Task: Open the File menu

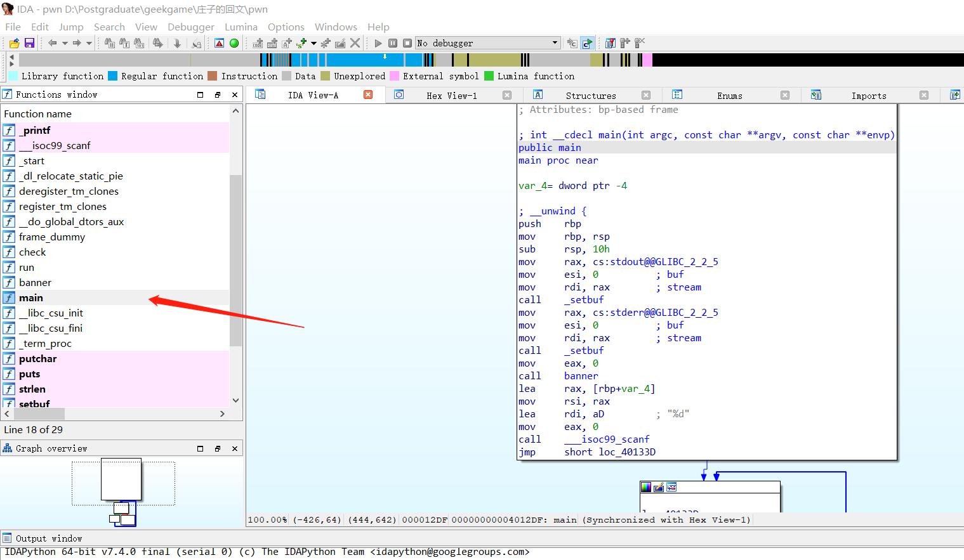Action: click(x=13, y=27)
